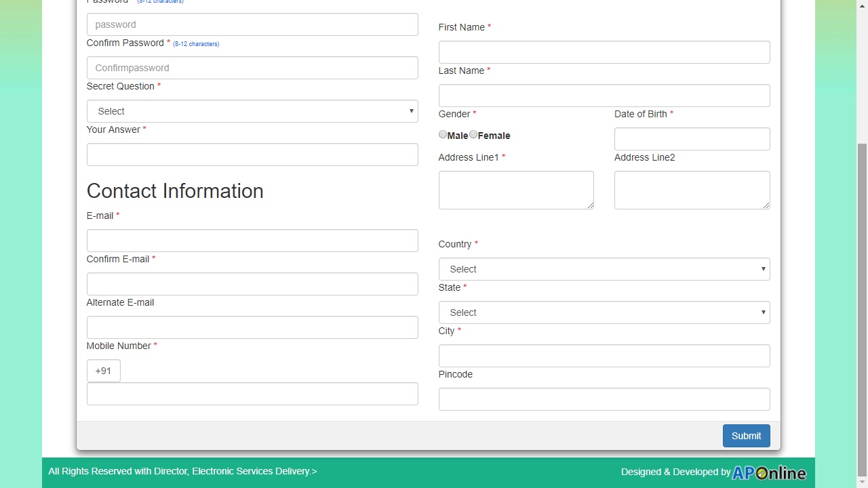Select the Male gender radio button
This screenshot has height=488, width=868.
[x=443, y=135]
